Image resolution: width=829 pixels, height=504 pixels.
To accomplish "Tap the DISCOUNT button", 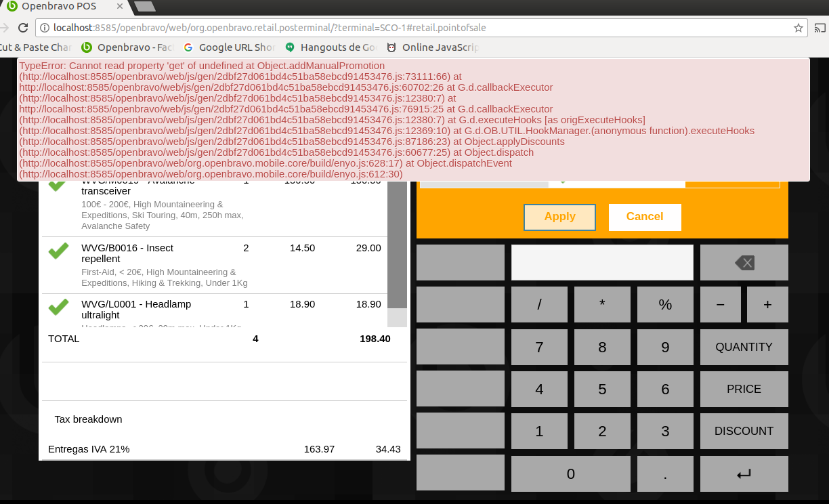I will coord(744,431).
